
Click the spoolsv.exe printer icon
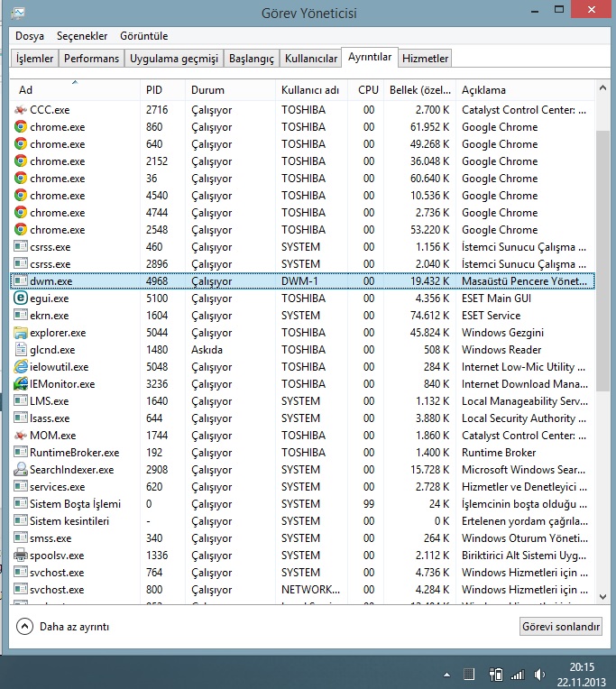(21, 556)
